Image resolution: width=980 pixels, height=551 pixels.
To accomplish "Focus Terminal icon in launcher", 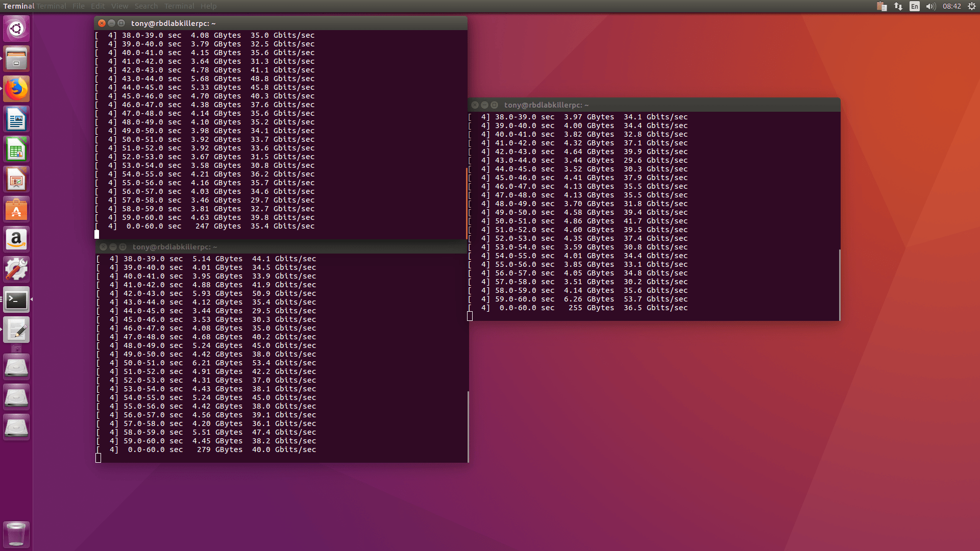I will click(x=16, y=300).
